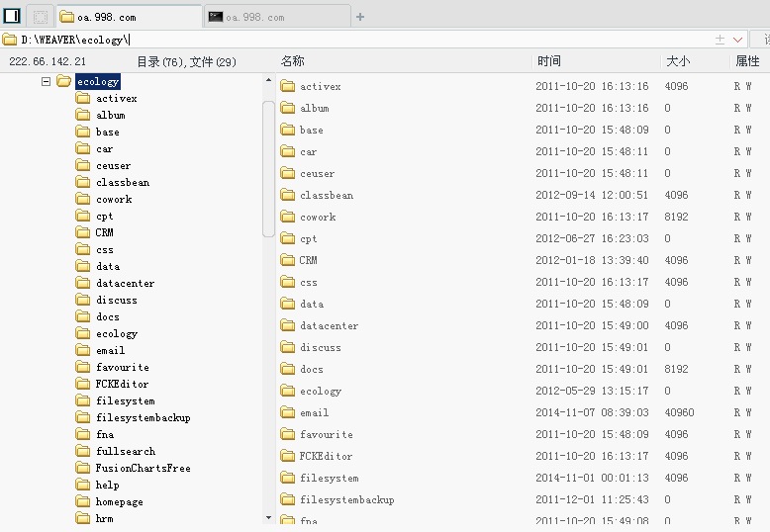Select help folder in the tree
Image resolution: width=770 pixels, height=532 pixels.
tap(107, 485)
